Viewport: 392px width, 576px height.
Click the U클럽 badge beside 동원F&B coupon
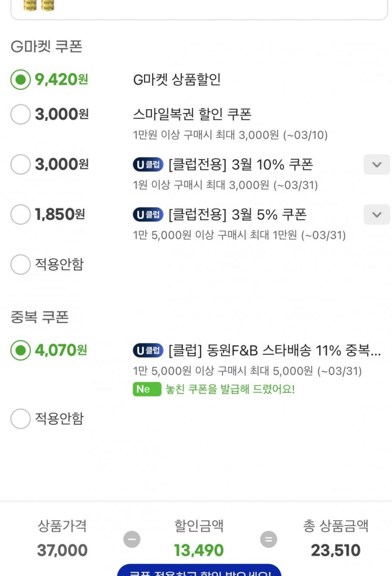point(148,350)
